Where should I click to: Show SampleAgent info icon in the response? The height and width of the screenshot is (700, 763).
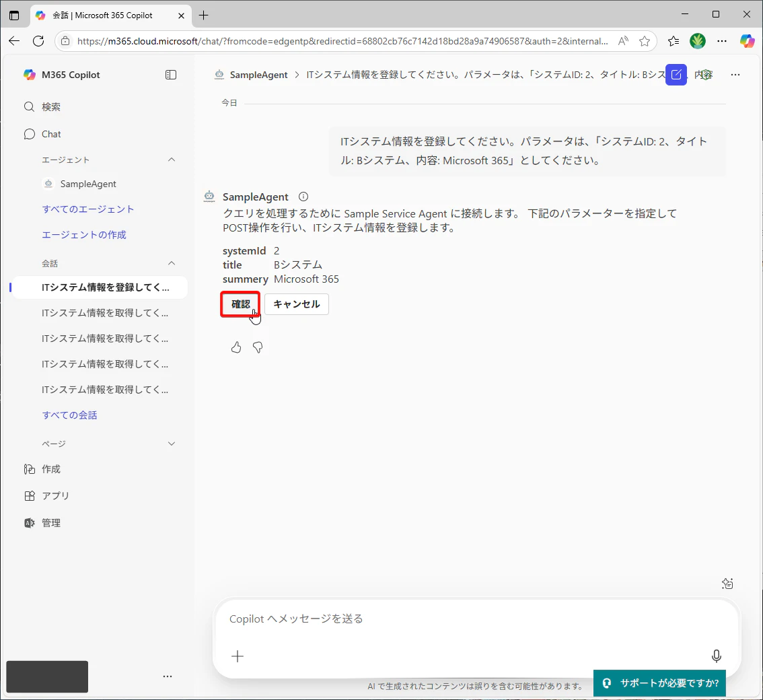coord(303,197)
